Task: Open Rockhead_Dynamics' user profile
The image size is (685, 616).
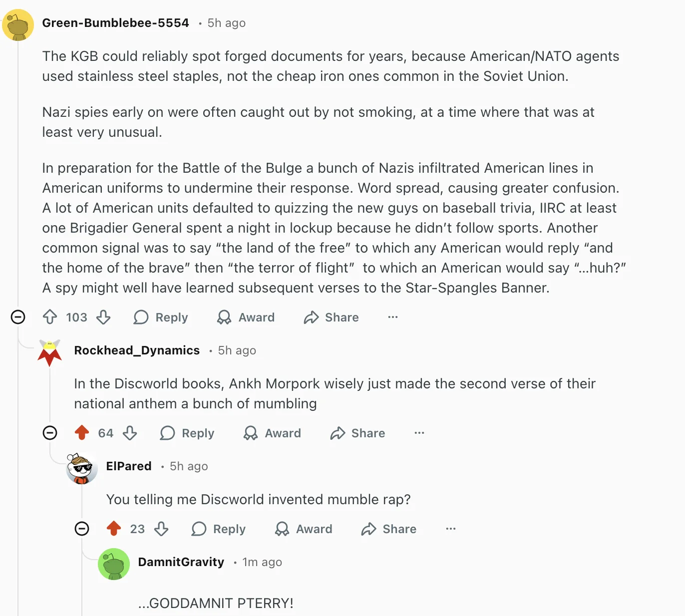Action: pos(137,350)
